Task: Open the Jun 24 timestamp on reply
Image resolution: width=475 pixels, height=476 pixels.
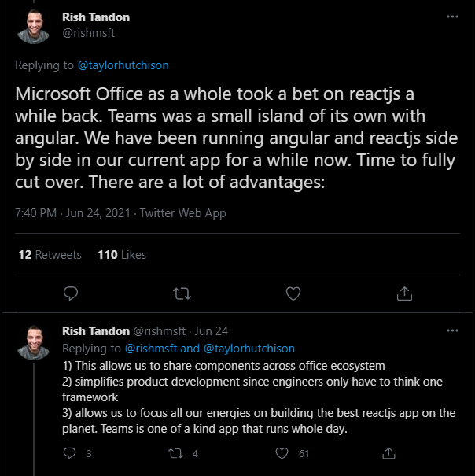Action: (212, 331)
